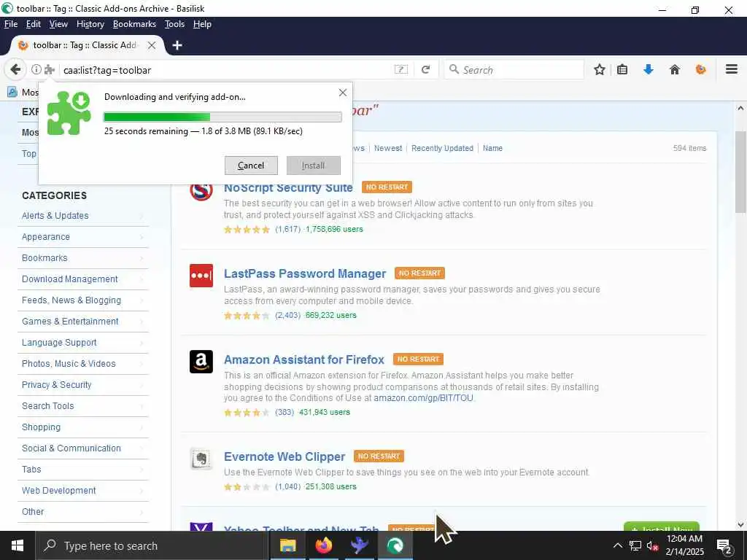
Task: Open Amazon Assistant for Firefox page
Action: [304, 359]
